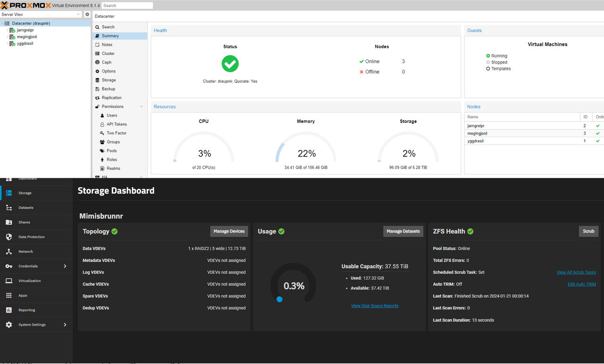Click the Scrub button in ZFS Health
The height and width of the screenshot is (364, 604).
(x=588, y=231)
